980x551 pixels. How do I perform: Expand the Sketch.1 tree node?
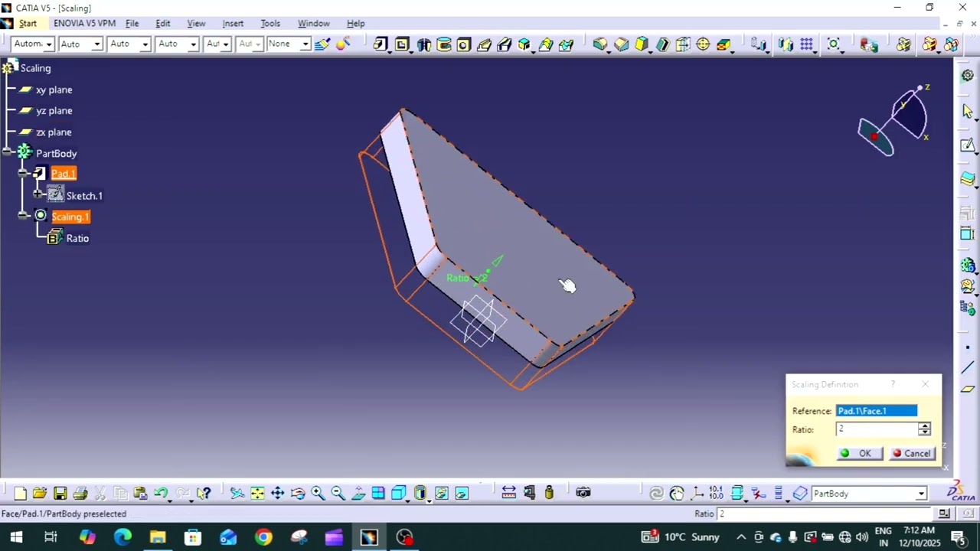pyautogui.click(x=38, y=195)
